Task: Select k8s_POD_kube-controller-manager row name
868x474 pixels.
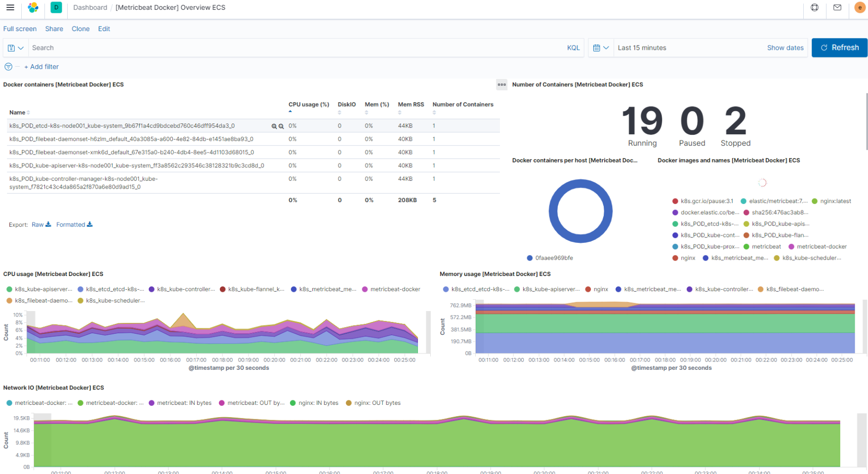Action: [83, 183]
